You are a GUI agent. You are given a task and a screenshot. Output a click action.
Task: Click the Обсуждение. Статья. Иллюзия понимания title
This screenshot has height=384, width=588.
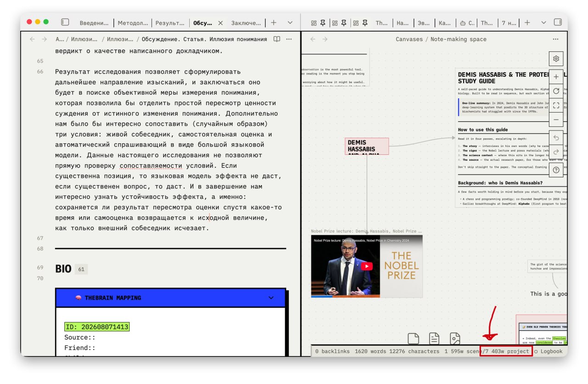coord(204,39)
